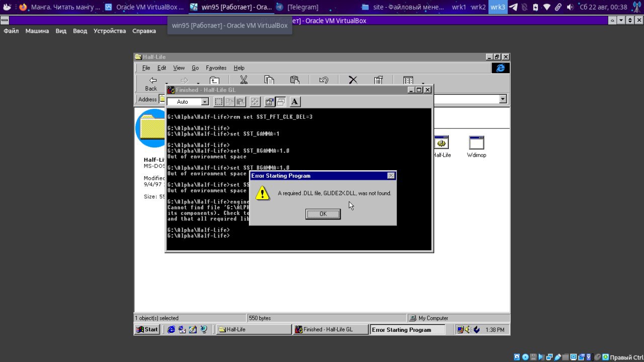The image size is (644, 362).
Task: Click the Undo icon in explorer toolbar
Action: pos(324,80)
